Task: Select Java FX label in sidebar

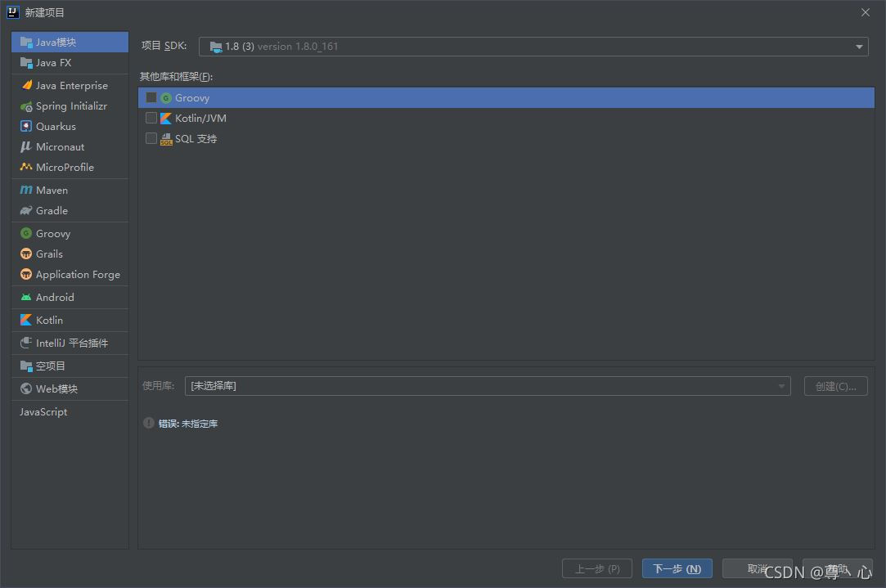Action: [54, 63]
